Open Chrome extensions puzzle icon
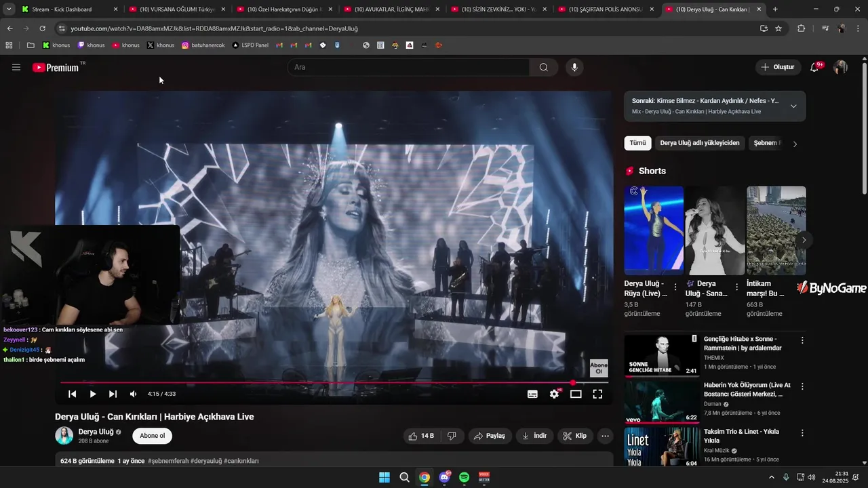868x488 pixels. [802, 28]
